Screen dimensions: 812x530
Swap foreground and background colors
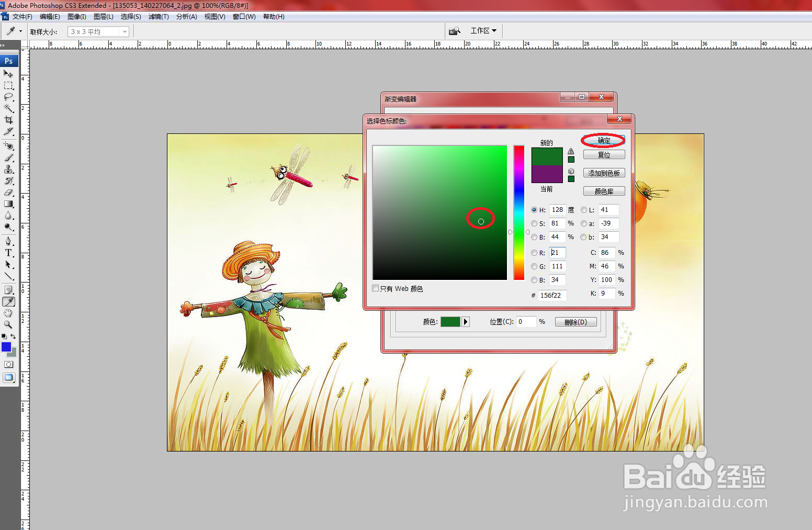pyautogui.click(x=13, y=336)
